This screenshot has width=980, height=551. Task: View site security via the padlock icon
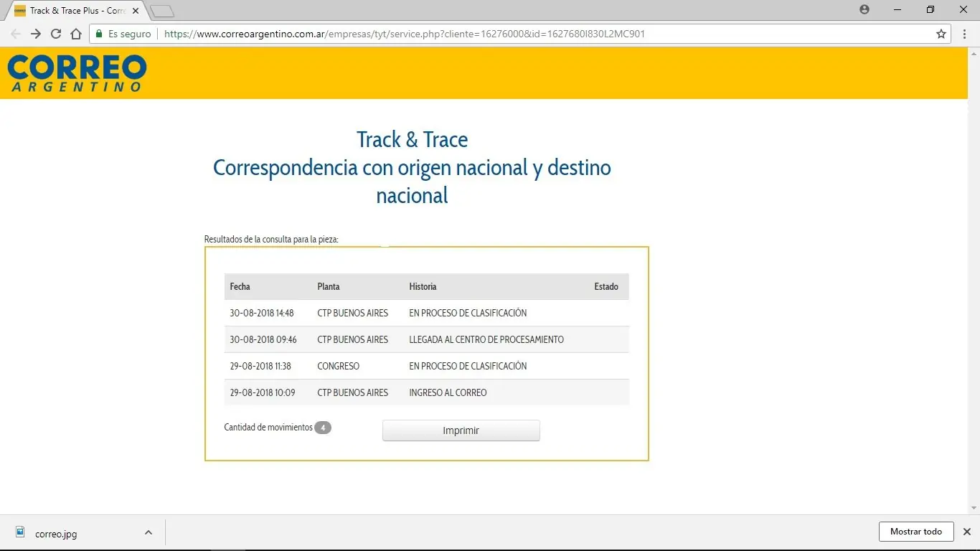point(99,34)
